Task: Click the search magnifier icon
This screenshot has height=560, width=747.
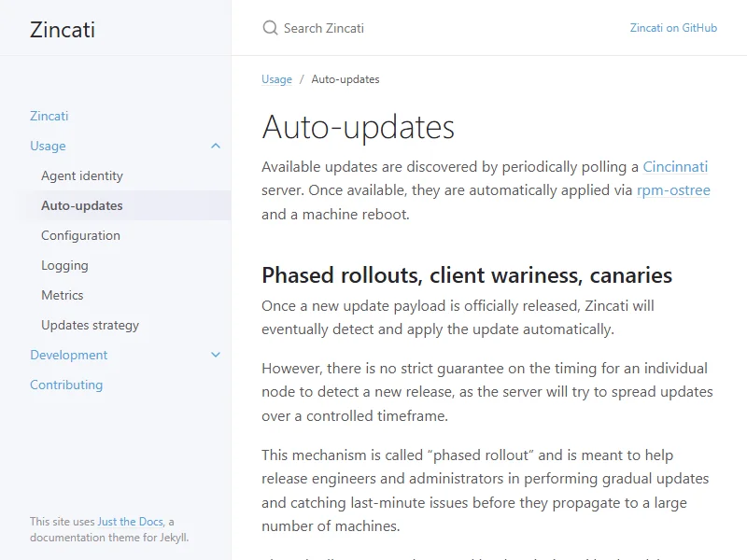Action: [270, 28]
